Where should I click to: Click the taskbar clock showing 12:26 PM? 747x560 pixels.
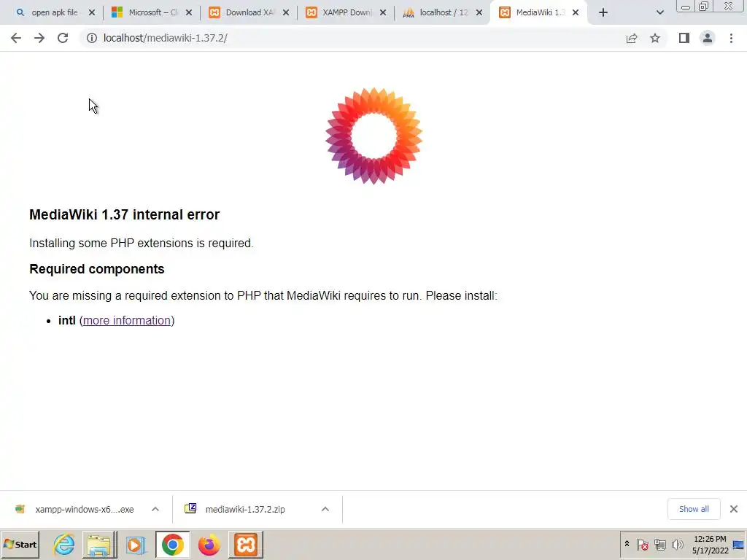tap(710, 545)
